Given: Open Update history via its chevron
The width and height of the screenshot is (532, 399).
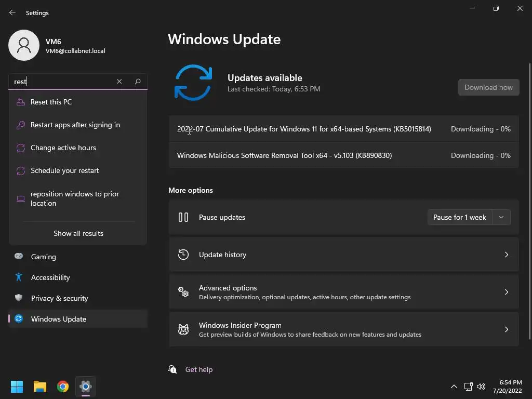Looking at the screenshot, I should tap(506, 255).
